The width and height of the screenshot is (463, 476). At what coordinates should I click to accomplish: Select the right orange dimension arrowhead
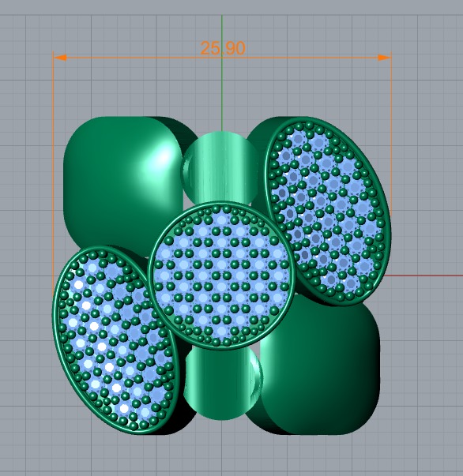384,58
